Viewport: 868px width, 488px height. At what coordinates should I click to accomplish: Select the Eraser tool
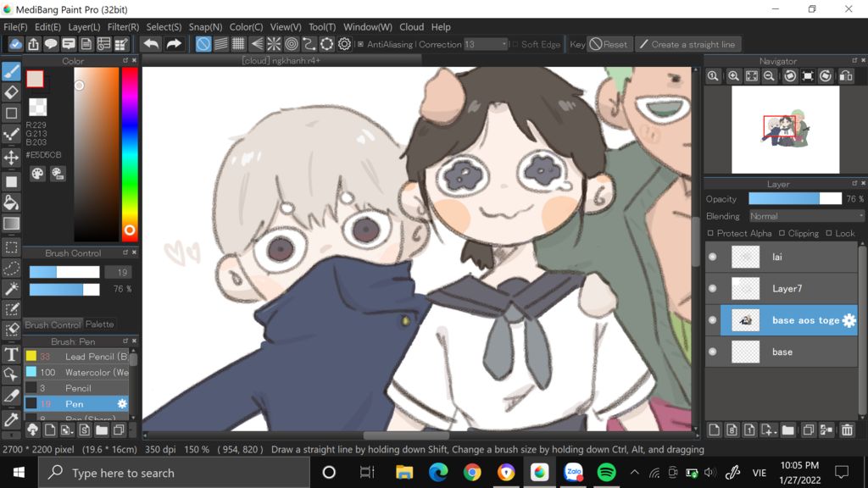pyautogui.click(x=11, y=92)
